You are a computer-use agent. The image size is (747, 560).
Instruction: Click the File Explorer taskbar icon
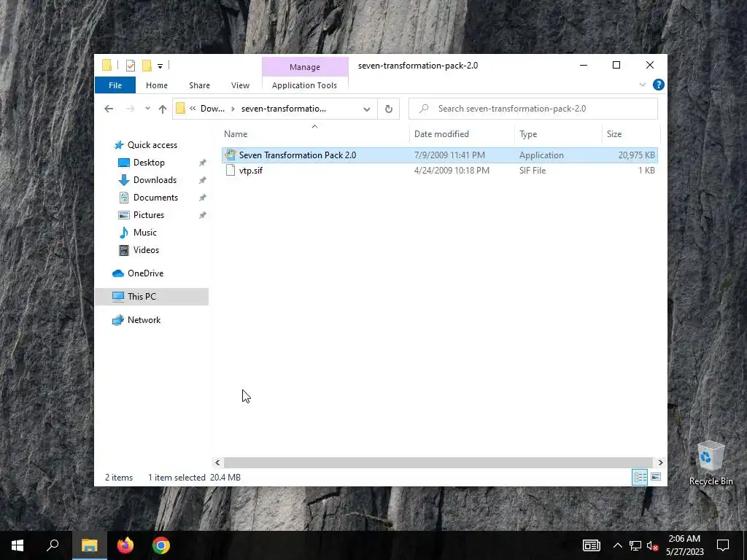(89, 545)
